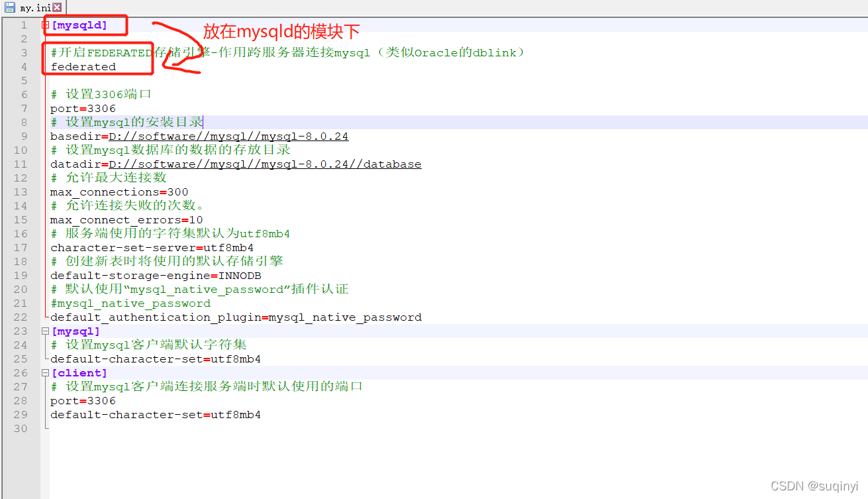
Task: Click the comment about mysql_native_password plugin authentication on line 20
Action: (199, 290)
